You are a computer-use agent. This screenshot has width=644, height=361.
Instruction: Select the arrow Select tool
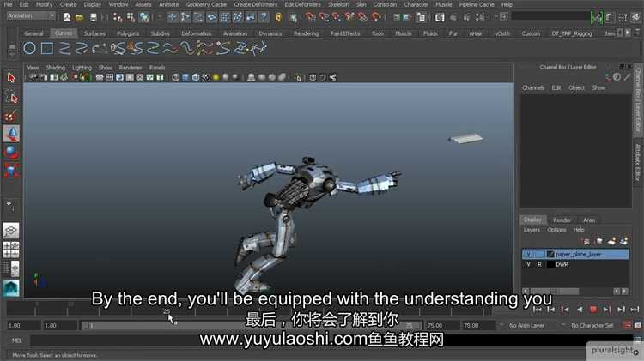[11, 77]
